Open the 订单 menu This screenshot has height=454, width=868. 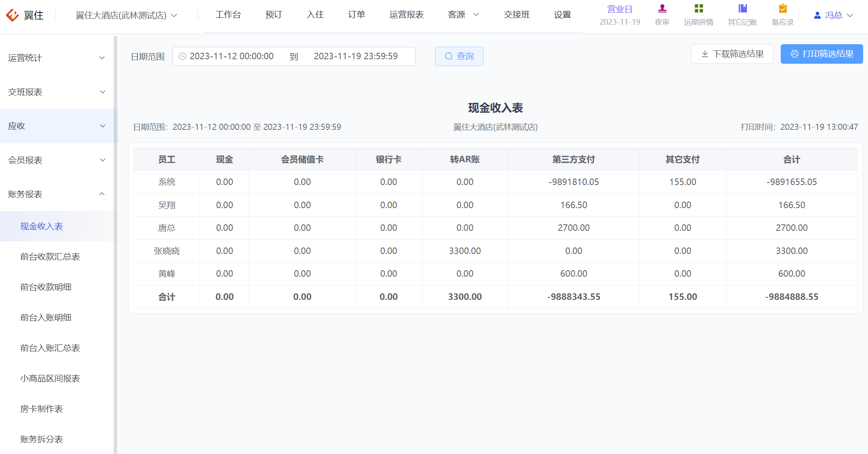tap(356, 15)
